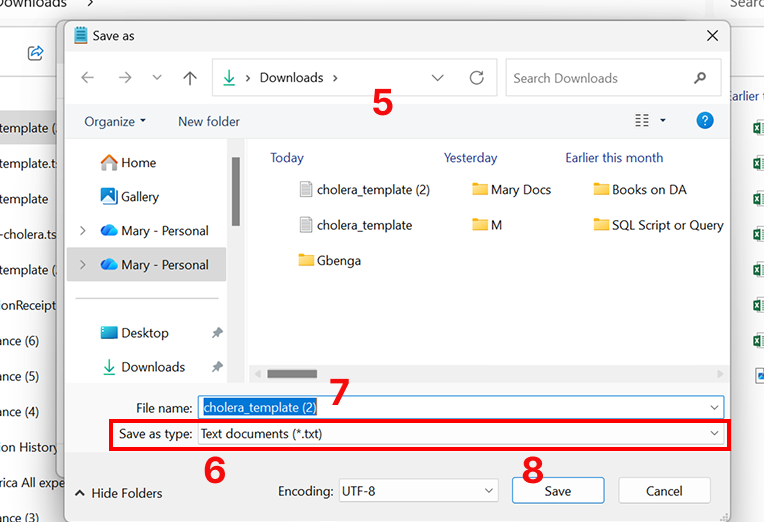Open recent locations chevron beside forward arrow
This screenshot has height=522, width=764.
point(157,77)
